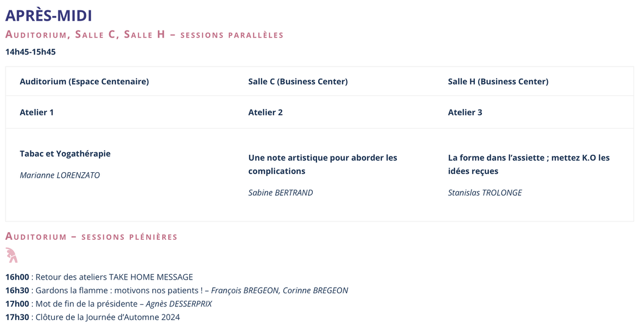644x327 pixels.
Task: Click the name Agnès DESSERPRIX
Action: [179, 304]
